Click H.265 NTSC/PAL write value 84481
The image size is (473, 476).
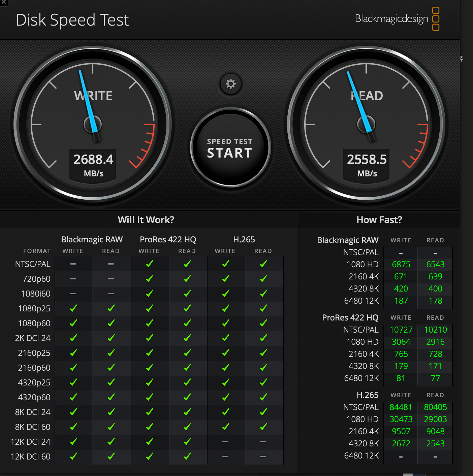(x=401, y=407)
